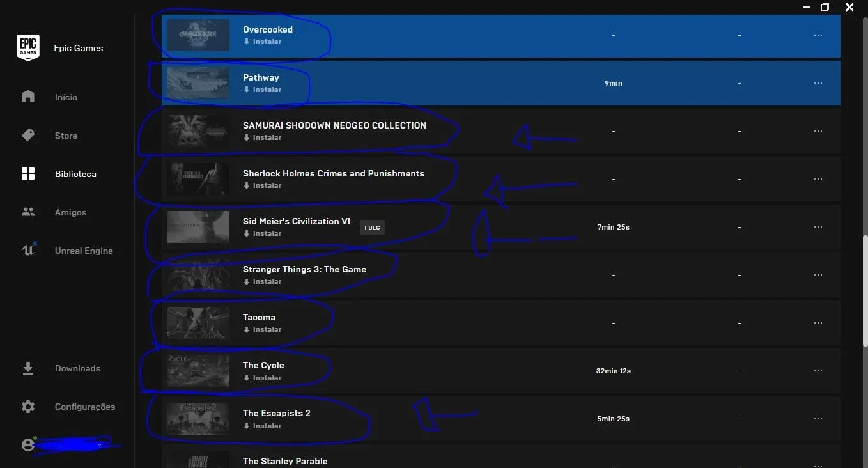Click the Sherlock Holmes thumbnail
The height and width of the screenshot is (468, 868).
click(198, 179)
